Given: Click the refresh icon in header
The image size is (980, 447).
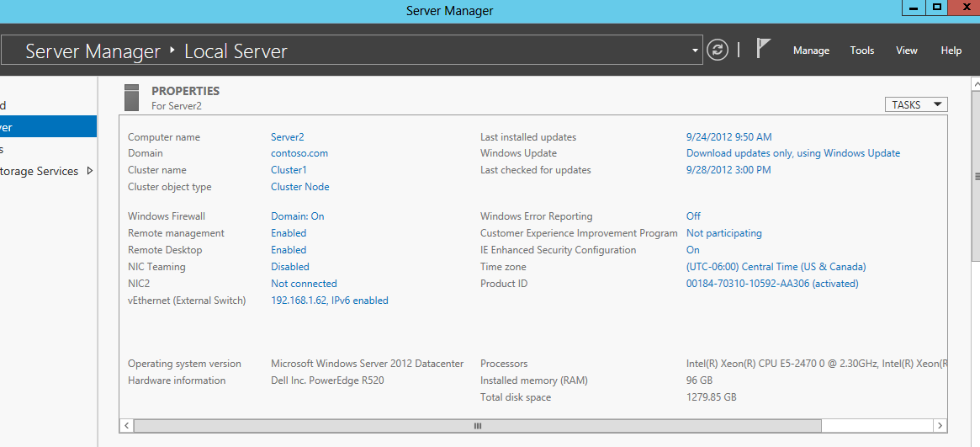Looking at the screenshot, I should coord(717,50).
